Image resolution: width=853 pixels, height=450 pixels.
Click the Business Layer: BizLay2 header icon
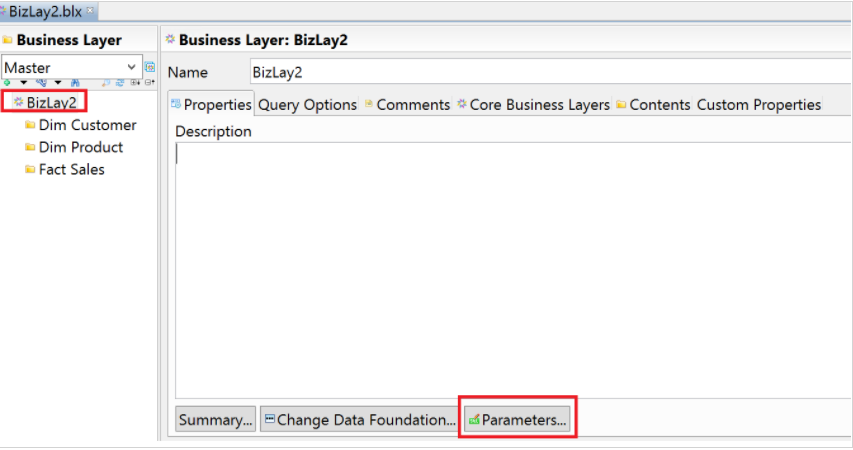(x=170, y=39)
